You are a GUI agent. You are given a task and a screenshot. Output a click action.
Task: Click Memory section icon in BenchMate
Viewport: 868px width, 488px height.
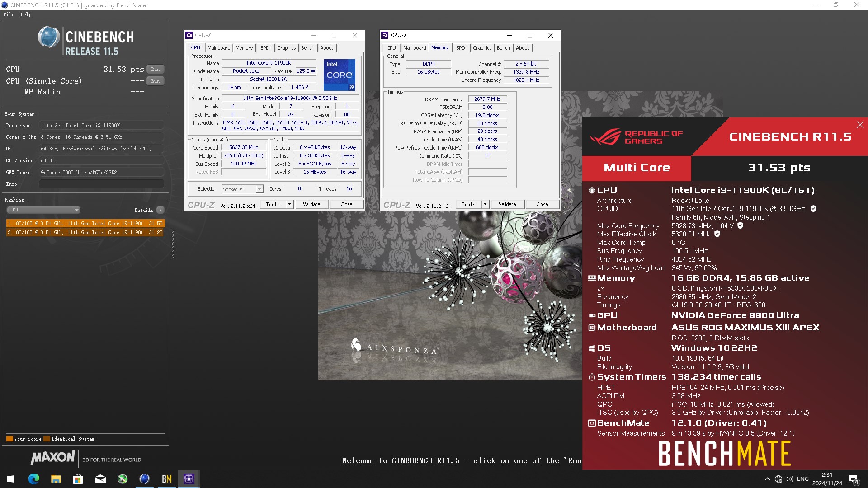point(591,278)
